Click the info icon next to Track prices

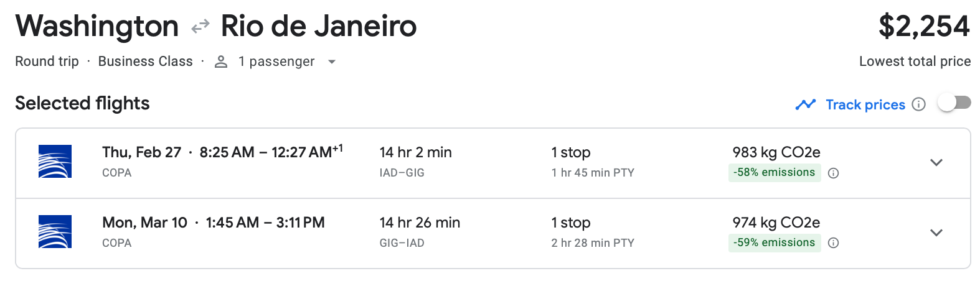pyautogui.click(x=918, y=104)
